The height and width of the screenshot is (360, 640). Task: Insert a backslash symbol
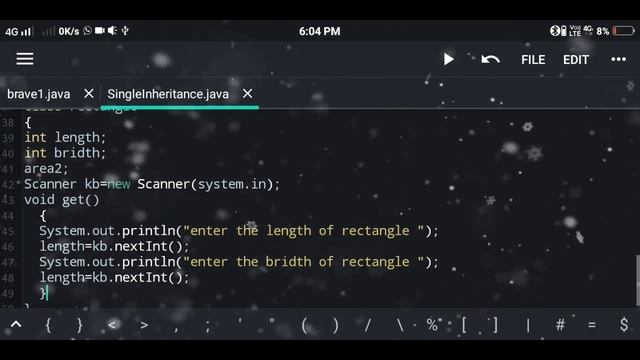(400, 325)
